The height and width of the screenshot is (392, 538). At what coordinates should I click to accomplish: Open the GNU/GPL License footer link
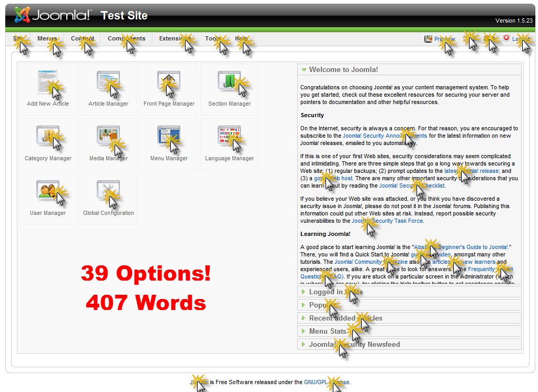point(327,382)
